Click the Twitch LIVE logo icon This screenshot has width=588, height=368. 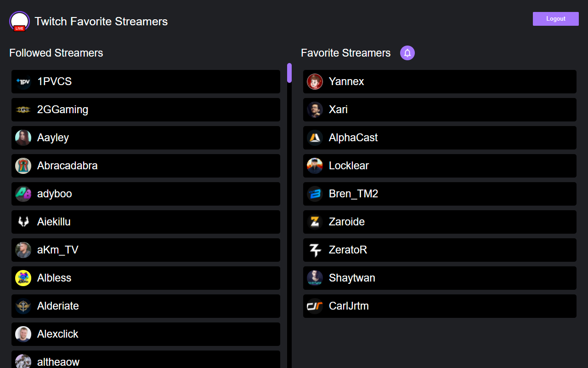[x=19, y=21]
